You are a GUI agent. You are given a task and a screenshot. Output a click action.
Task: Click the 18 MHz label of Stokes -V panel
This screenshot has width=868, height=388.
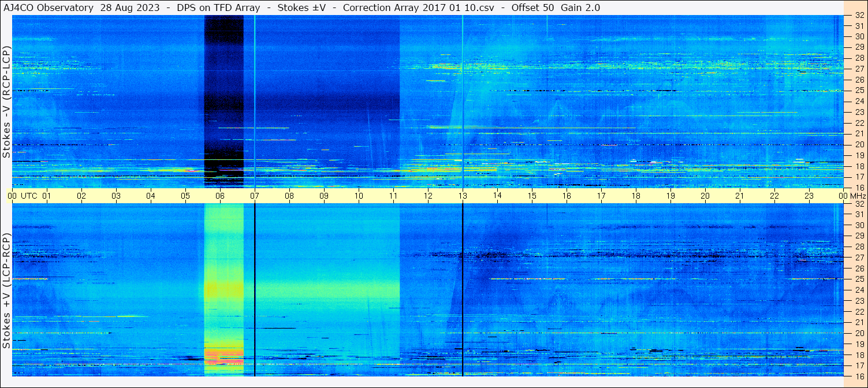(859, 166)
